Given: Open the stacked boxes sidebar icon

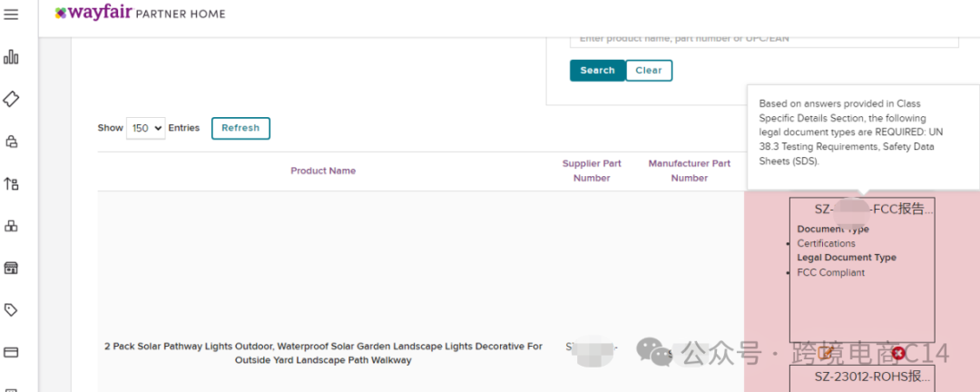Looking at the screenshot, I should coord(12,226).
